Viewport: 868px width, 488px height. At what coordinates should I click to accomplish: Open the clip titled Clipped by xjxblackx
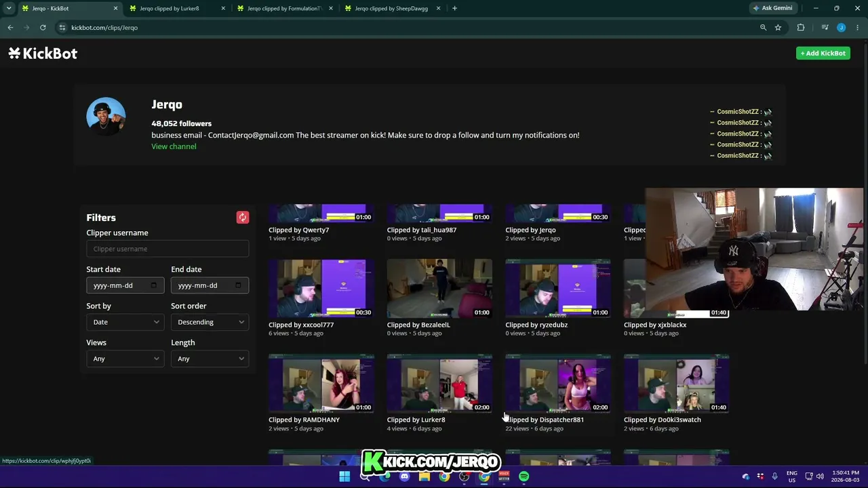[x=655, y=325]
